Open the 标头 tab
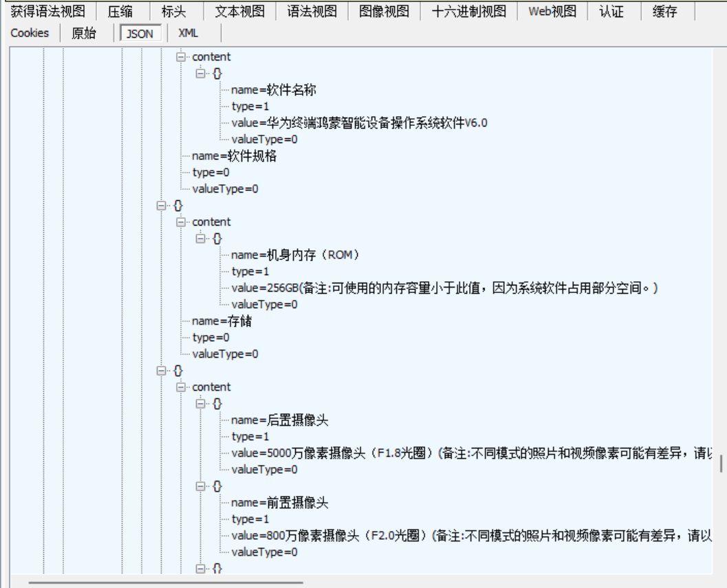The width and height of the screenshot is (727, 588). tap(173, 11)
